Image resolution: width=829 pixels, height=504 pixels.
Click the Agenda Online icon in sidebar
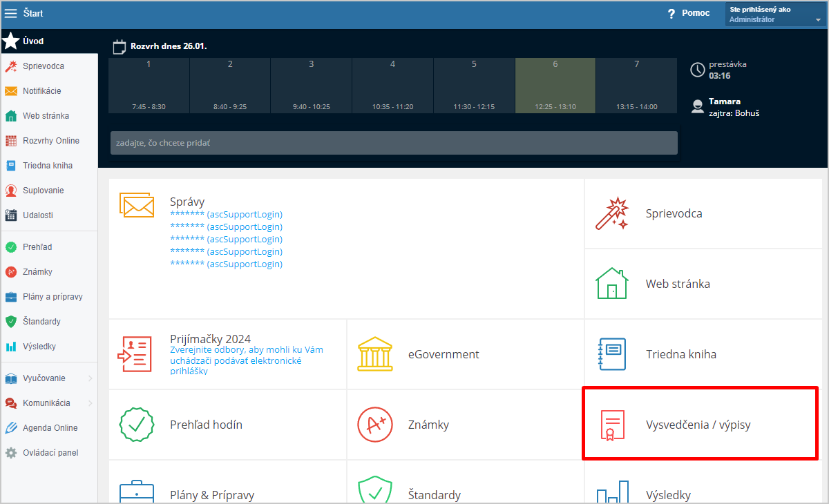point(10,428)
